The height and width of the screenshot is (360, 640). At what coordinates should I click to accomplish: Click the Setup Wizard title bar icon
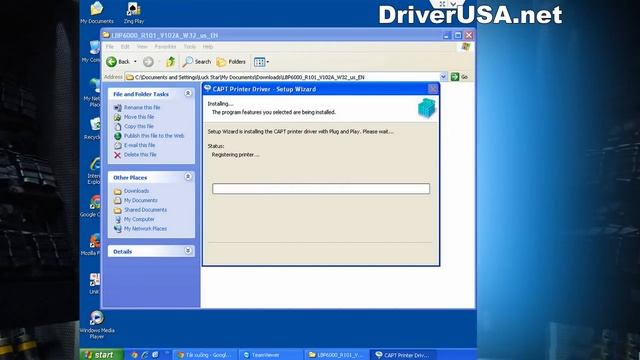point(207,88)
